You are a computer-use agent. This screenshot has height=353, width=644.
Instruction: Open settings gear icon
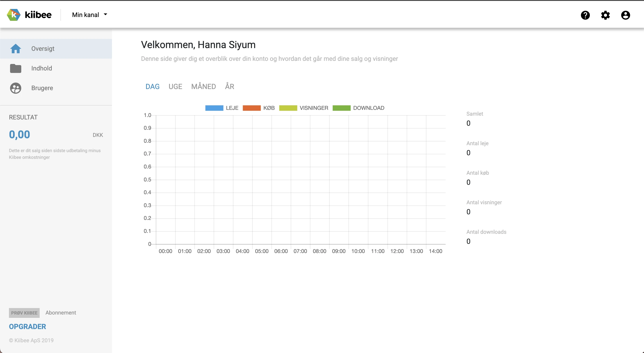click(605, 15)
